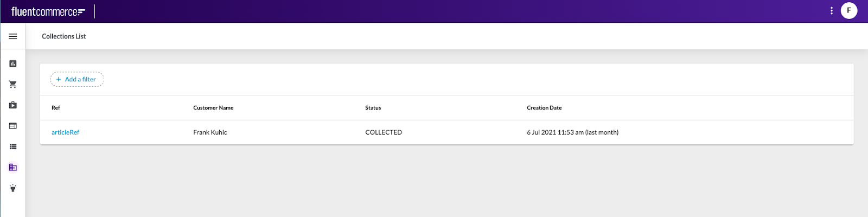Select the list view icon in sidebar
This screenshot has width=868, height=217.
[x=13, y=146]
